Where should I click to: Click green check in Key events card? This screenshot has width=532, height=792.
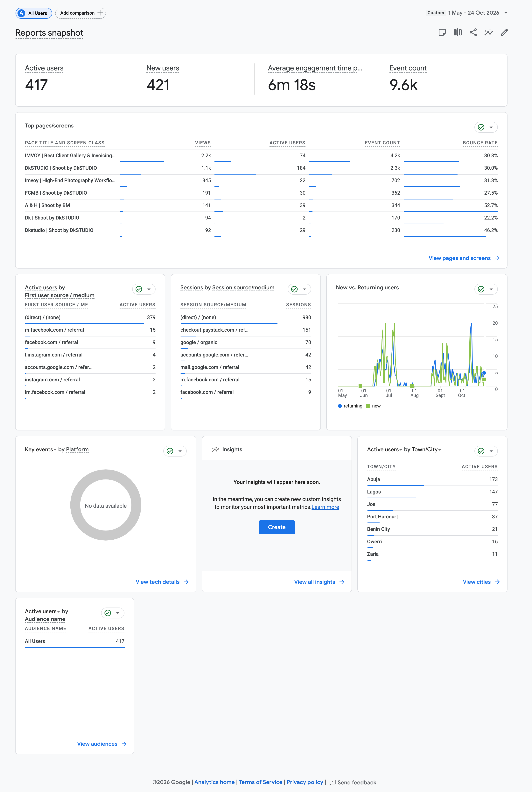(x=170, y=451)
